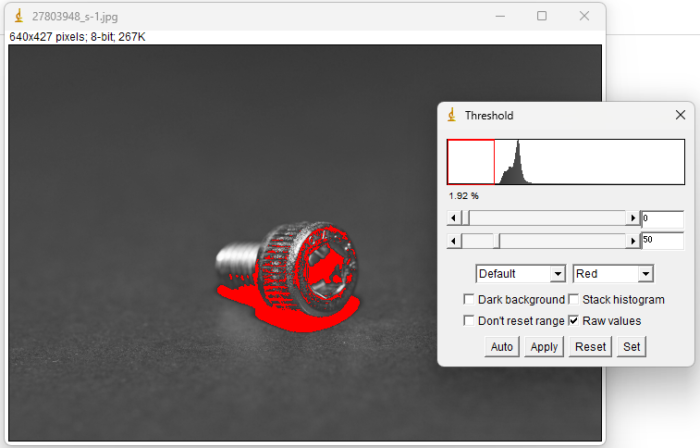
Task: Click the minimum threshold value field showing 0
Action: coord(662,219)
